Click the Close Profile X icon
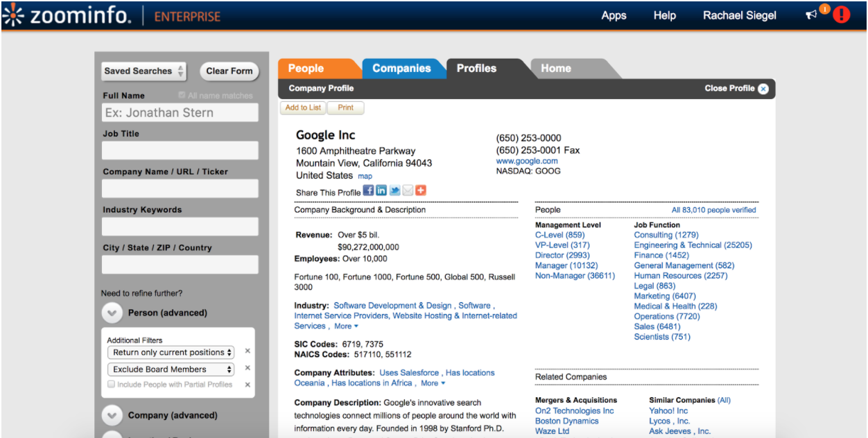The height and width of the screenshot is (438, 868). tap(763, 89)
